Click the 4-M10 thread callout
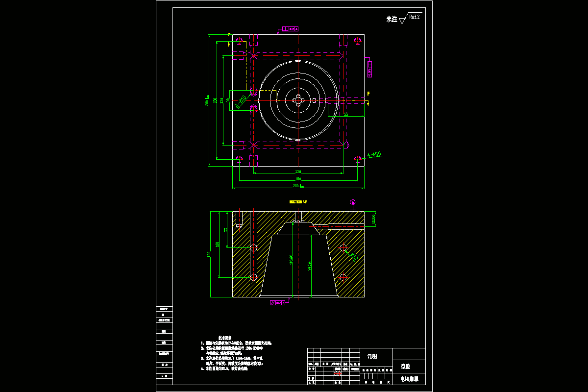The width and height of the screenshot is (588, 392). [374, 154]
